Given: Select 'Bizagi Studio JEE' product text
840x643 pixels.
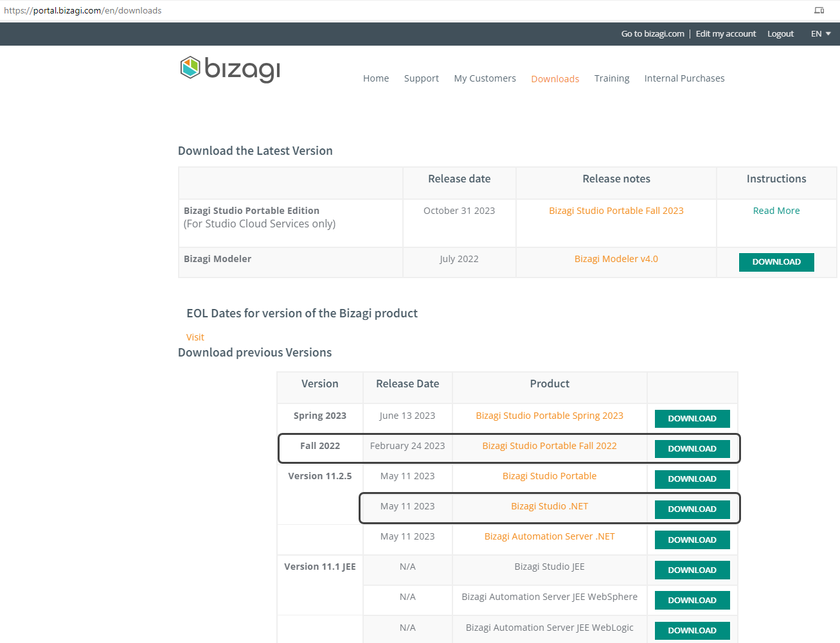Looking at the screenshot, I should click(x=550, y=567).
